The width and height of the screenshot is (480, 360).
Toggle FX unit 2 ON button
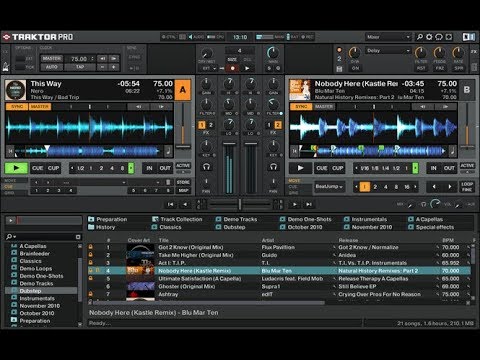click(x=355, y=68)
